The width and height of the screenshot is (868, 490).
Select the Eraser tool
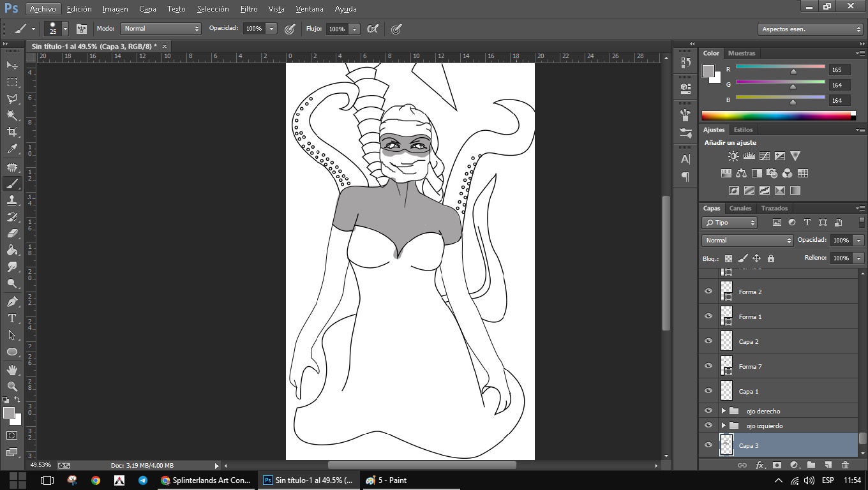tap(12, 234)
